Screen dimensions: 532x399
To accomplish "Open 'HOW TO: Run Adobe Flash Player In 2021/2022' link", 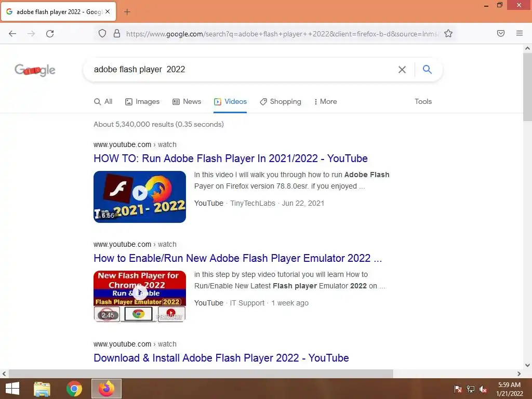I will (x=231, y=158).
